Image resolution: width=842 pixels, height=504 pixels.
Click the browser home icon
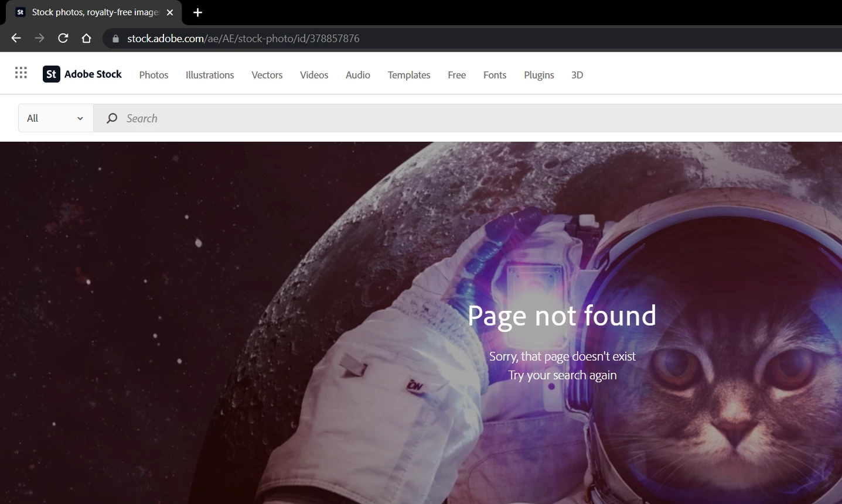click(87, 38)
